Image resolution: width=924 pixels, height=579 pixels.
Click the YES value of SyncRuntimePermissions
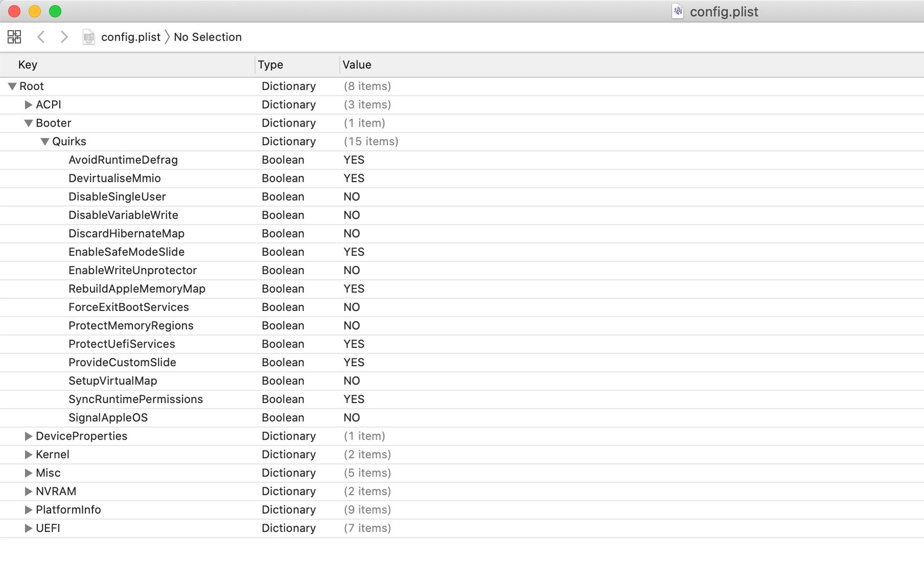click(354, 399)
